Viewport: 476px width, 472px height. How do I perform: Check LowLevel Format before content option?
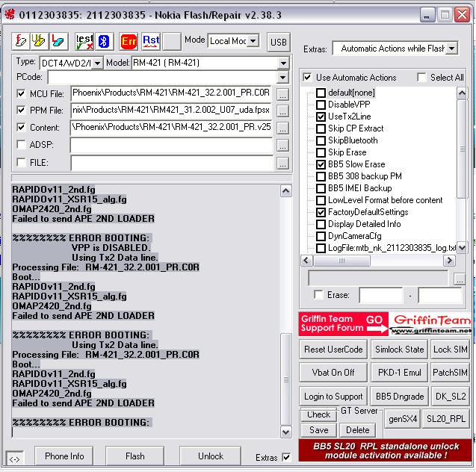pyautogui.click(x=321, y=200)
